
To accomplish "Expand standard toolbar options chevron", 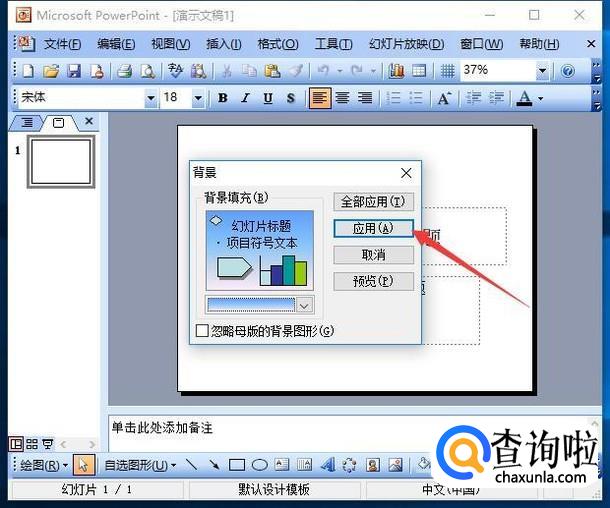I will 596,71.
